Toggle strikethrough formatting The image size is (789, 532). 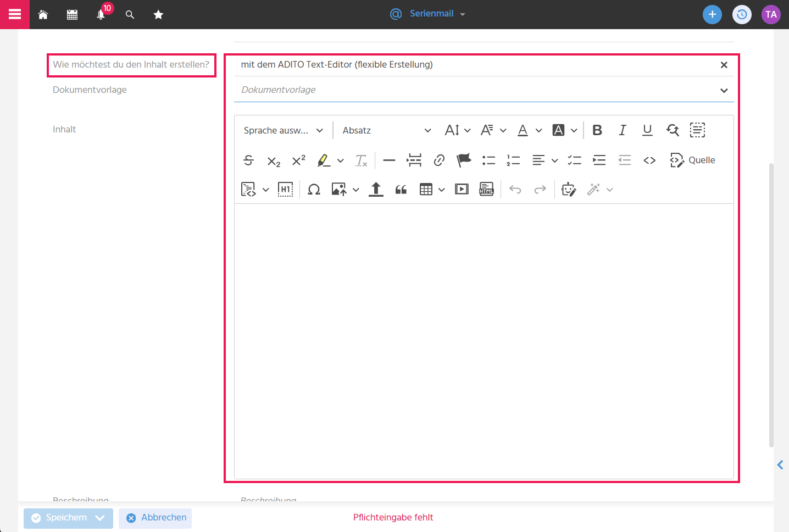point(248,160)
